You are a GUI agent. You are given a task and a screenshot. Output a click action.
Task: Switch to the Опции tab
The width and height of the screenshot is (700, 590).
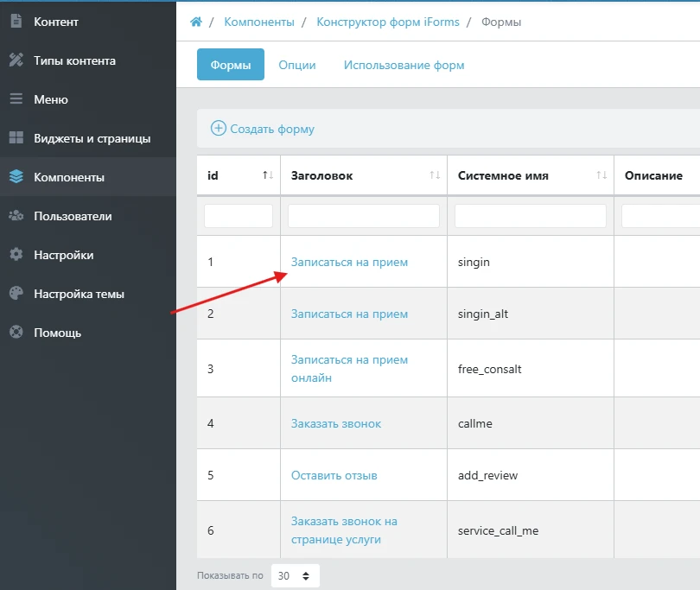296,65
